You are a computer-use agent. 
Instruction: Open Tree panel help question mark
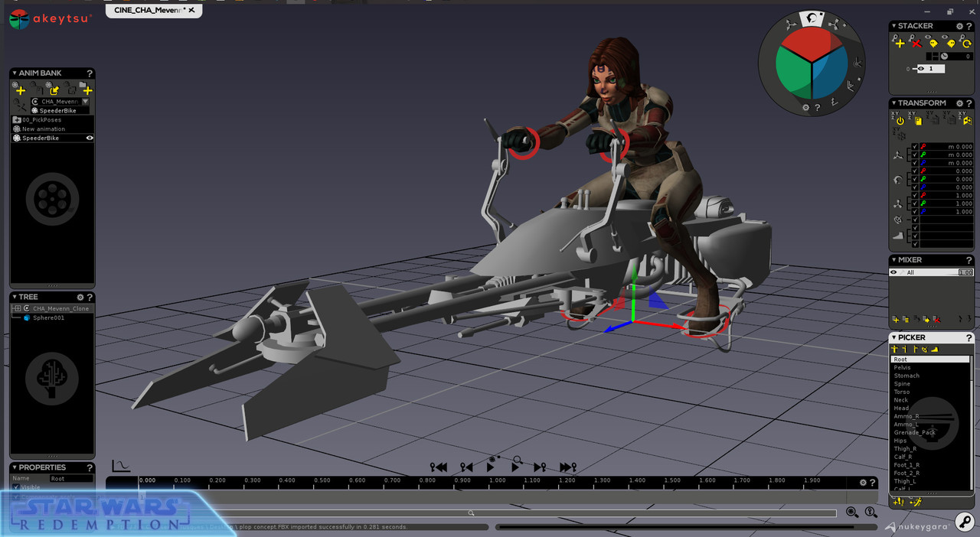[x=90, y=297]
